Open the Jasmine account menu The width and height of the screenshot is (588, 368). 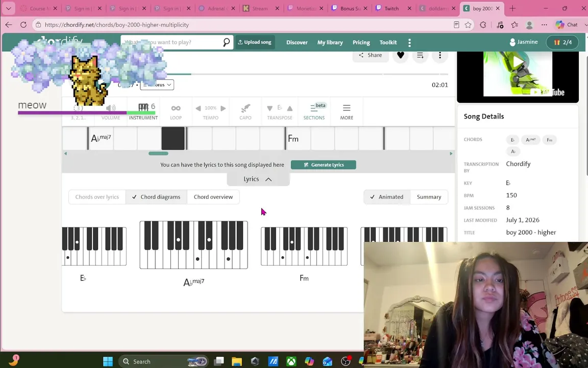tap(524, 42)
